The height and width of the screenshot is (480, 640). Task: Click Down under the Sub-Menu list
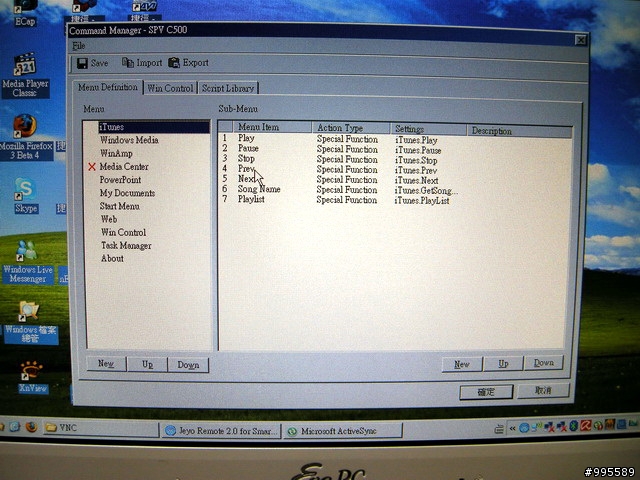tap(544, 362)
